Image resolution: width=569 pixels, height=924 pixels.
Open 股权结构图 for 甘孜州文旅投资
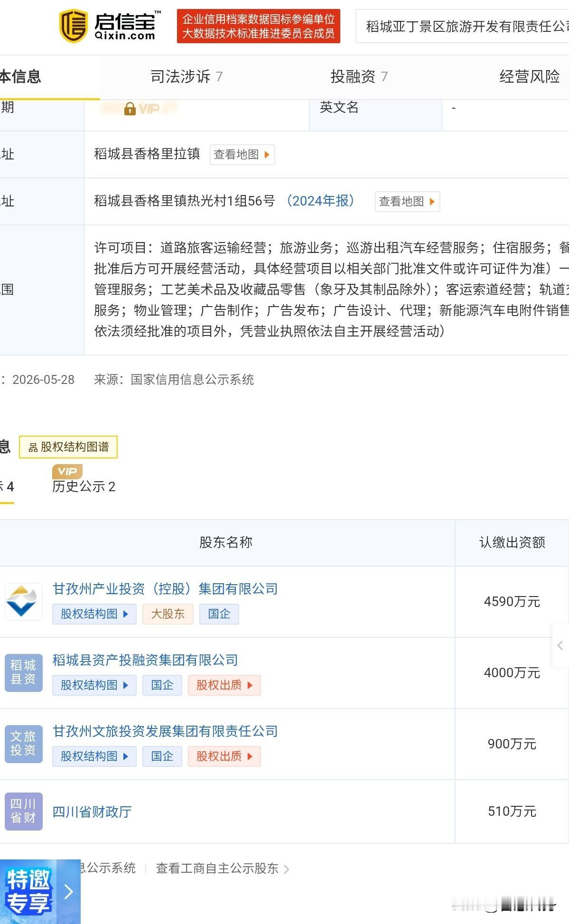coord(94,756)
